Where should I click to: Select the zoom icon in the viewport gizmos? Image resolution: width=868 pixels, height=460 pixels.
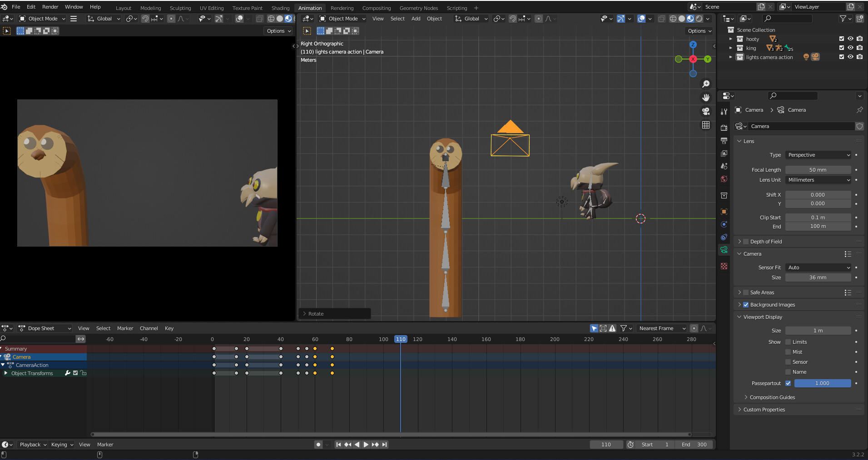706,84
